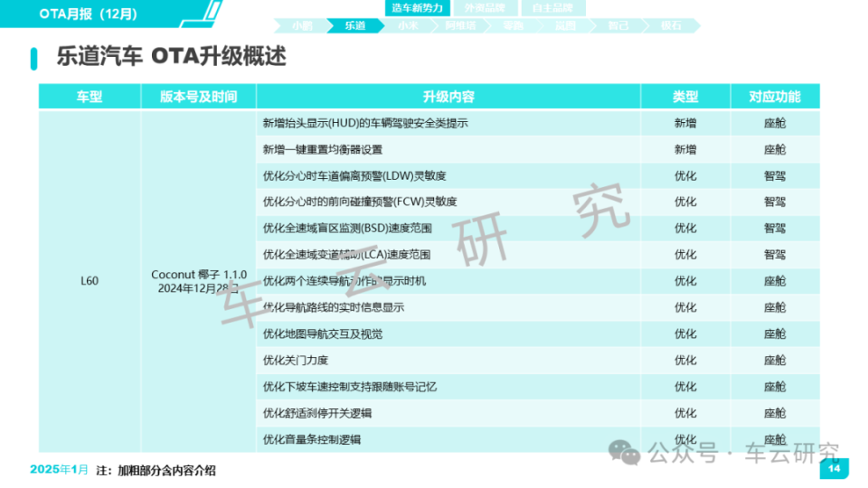The width and height of the screenshot is (868, 488).
Task: Click the 版本号及时间 column header
Action: 199,97
